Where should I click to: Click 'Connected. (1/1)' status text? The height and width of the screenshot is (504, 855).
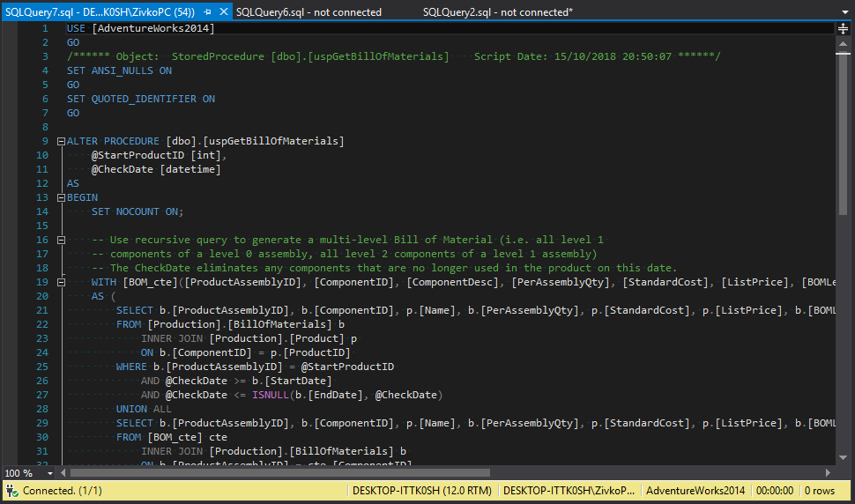(63, 491)
